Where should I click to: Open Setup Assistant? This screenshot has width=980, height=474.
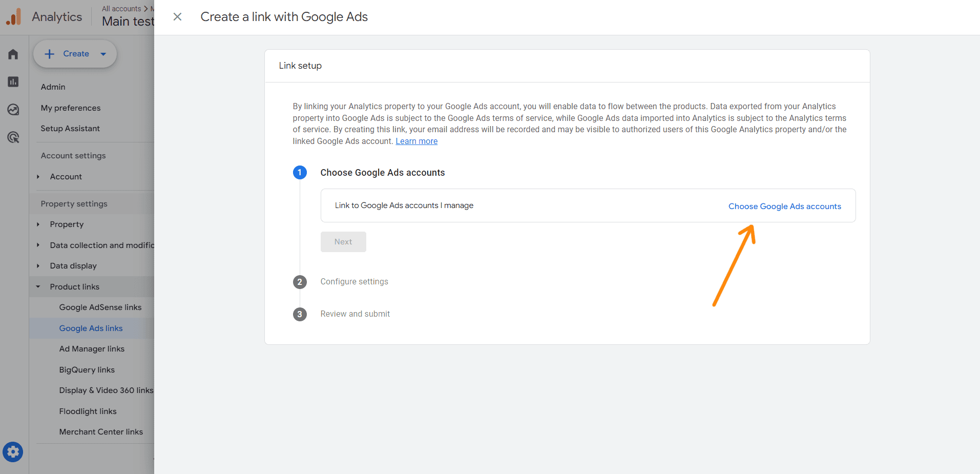70,129
